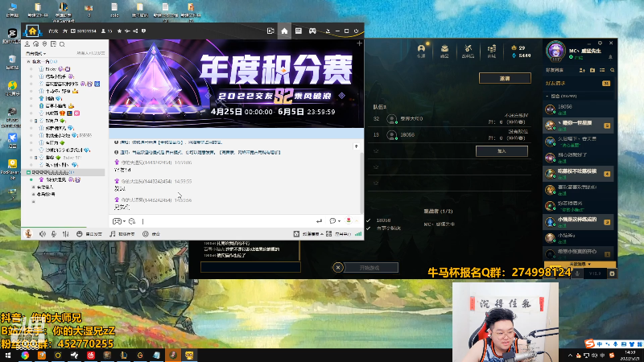Select the HUB user row in channel list
This screenshot has height=362, width=644.
click(x=63, y=113)
